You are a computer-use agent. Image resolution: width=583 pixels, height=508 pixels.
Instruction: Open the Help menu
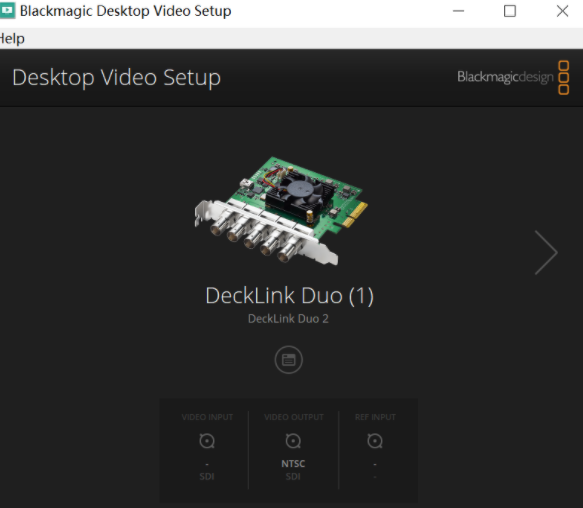point(12,39)
